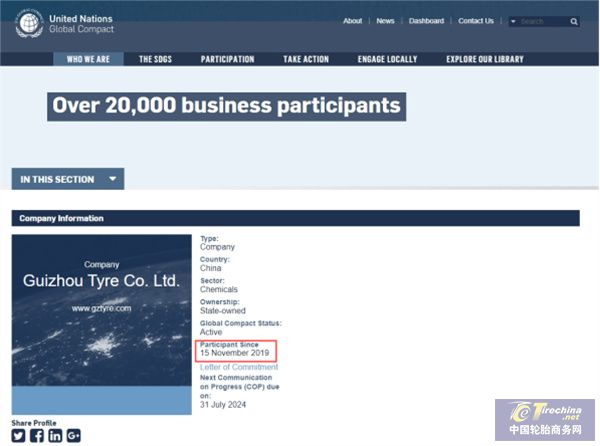The width and height of the screenshot is (600, 446).
Task: Open the search scope dropdown arrow
Action: 513,21
